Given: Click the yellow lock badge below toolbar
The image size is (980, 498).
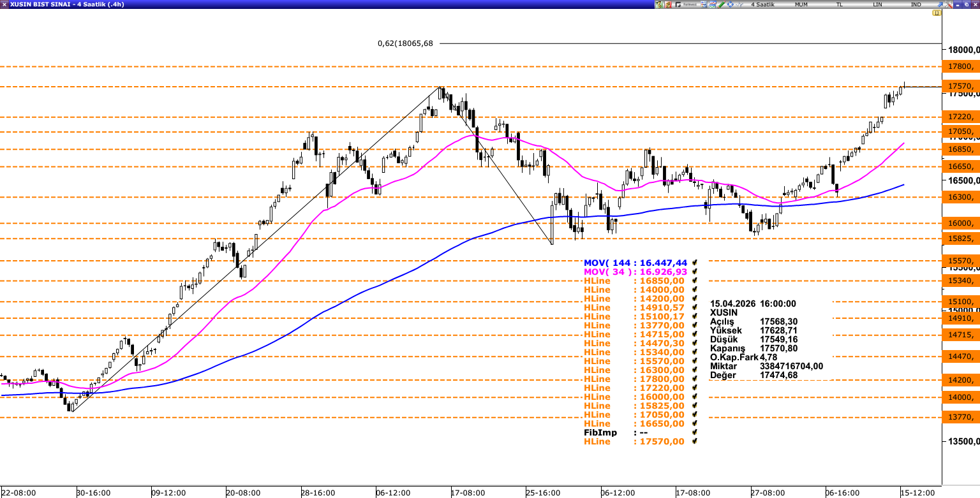Looking at the screenshot, I should point(937,13).
